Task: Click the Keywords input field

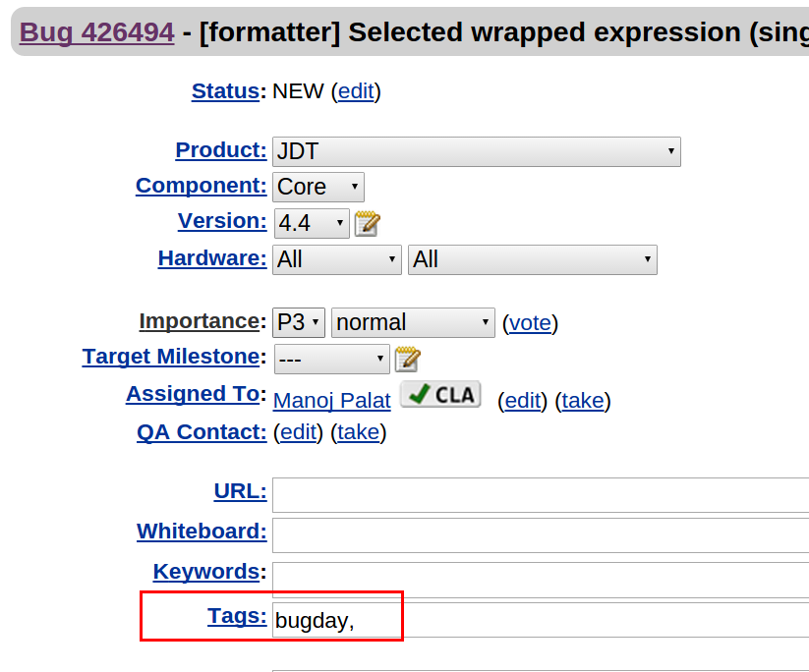Action: click(541, 579)
